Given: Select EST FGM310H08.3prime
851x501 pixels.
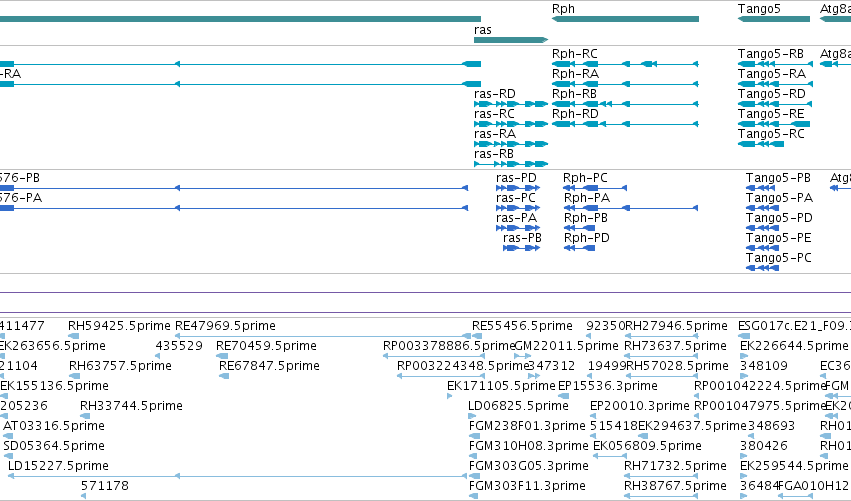Looking at the screenshot, I should 528,447.
